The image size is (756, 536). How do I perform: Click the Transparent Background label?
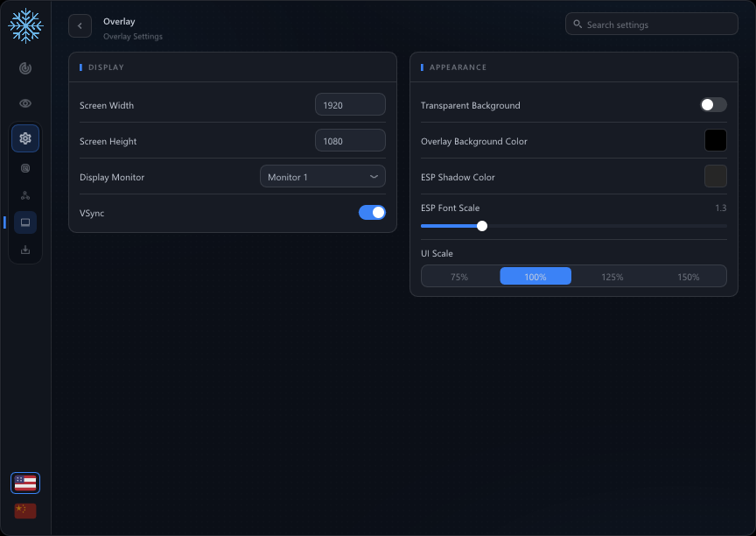[x=471, y=105]
